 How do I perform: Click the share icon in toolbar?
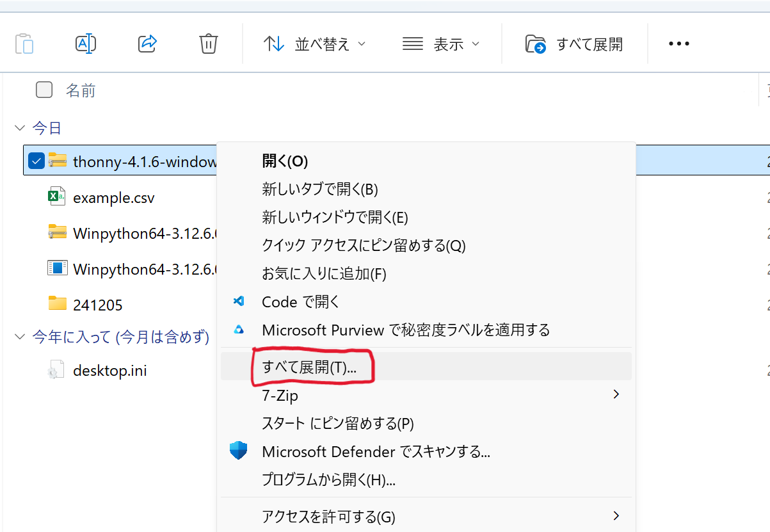[148, 44]
